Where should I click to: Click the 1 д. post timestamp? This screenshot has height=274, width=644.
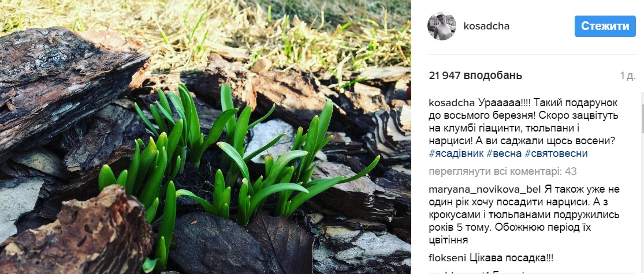[627, 76]
